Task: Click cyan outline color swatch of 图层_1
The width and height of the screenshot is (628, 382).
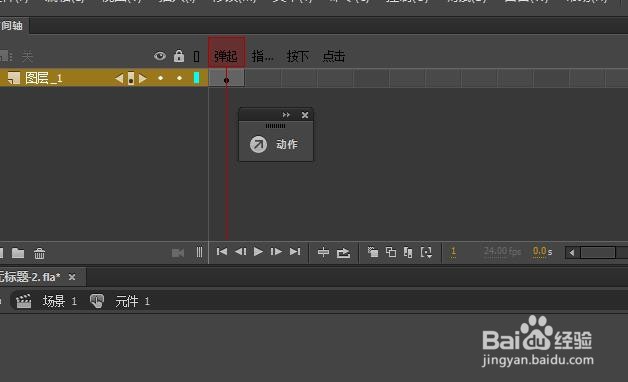Action: coord(196,78)
